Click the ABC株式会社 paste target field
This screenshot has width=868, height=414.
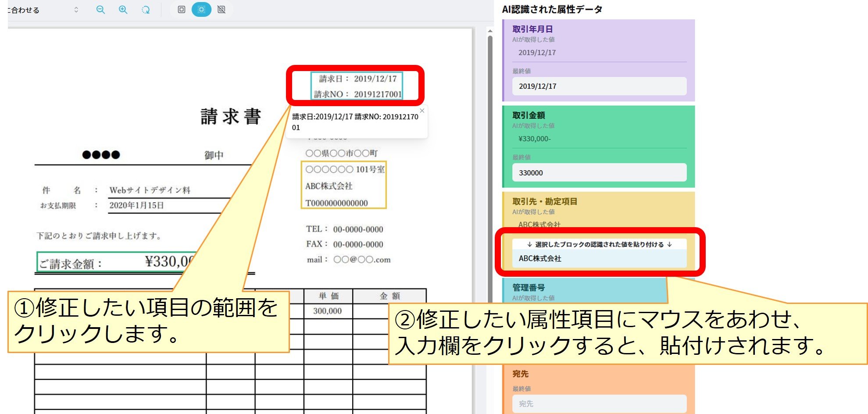click(x=600, y=259)
